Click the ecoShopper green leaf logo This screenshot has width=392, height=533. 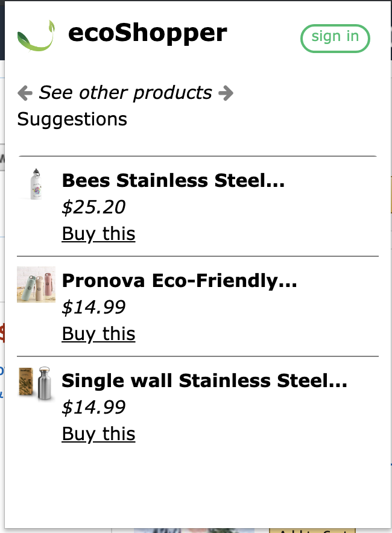click(x=36, y=36)
